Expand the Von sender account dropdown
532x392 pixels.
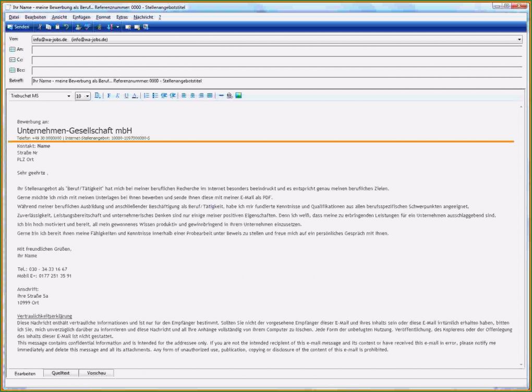click(519, 39)
